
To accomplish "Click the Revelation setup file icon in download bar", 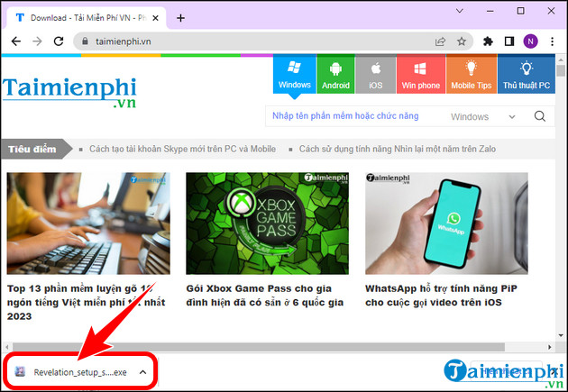I will coord(20,371).
